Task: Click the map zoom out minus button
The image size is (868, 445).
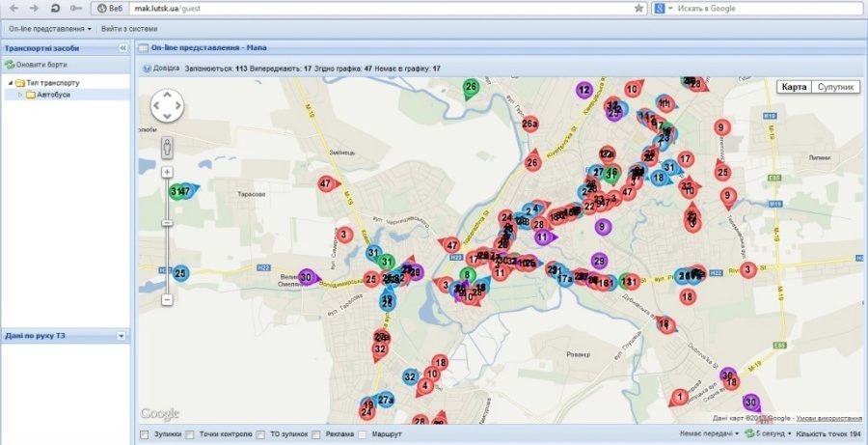Action: tap(168, 300)
